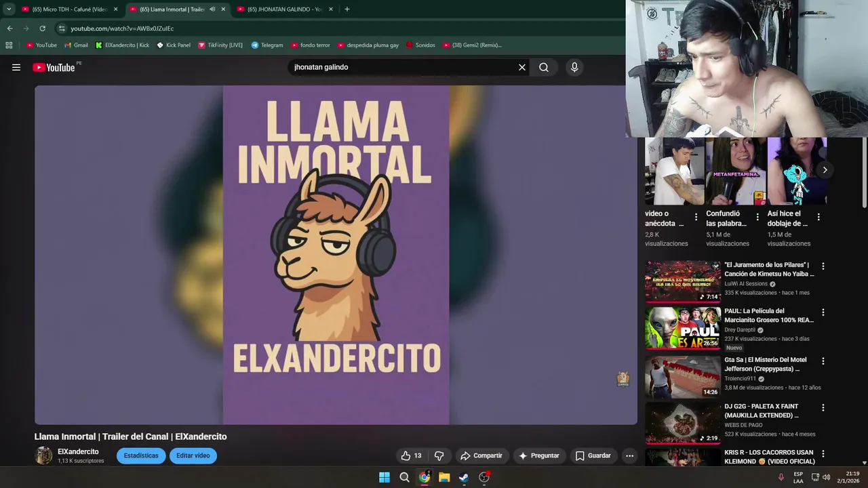Open options for 'Así hice el doblaje' short
Screen dimensions: 868x488
(818, 218)
